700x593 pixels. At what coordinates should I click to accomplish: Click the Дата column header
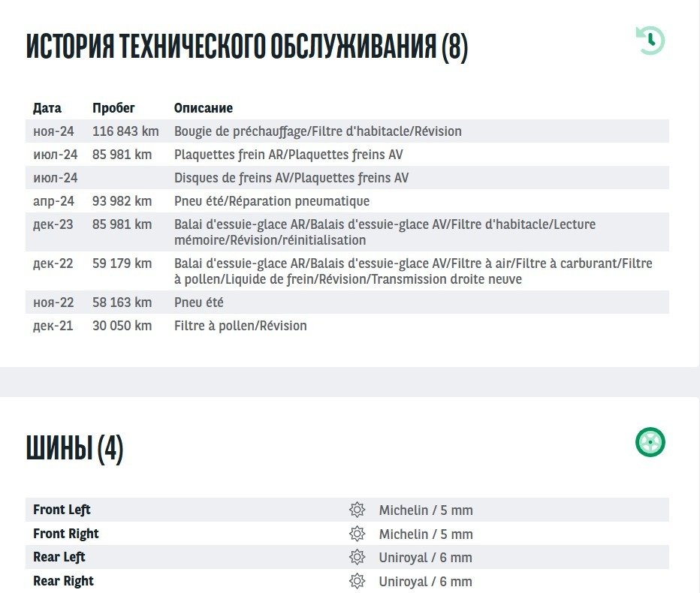[x=47, y=108]
